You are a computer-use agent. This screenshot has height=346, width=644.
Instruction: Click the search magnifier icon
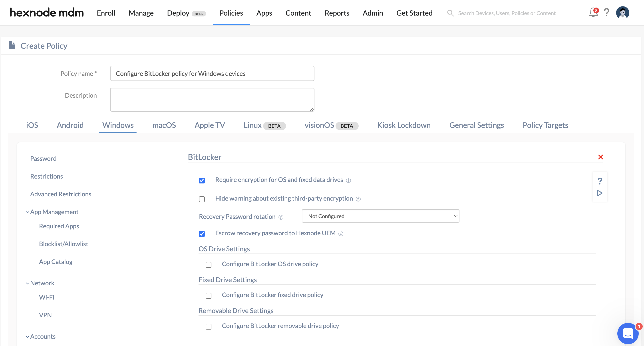coord(450,13)
